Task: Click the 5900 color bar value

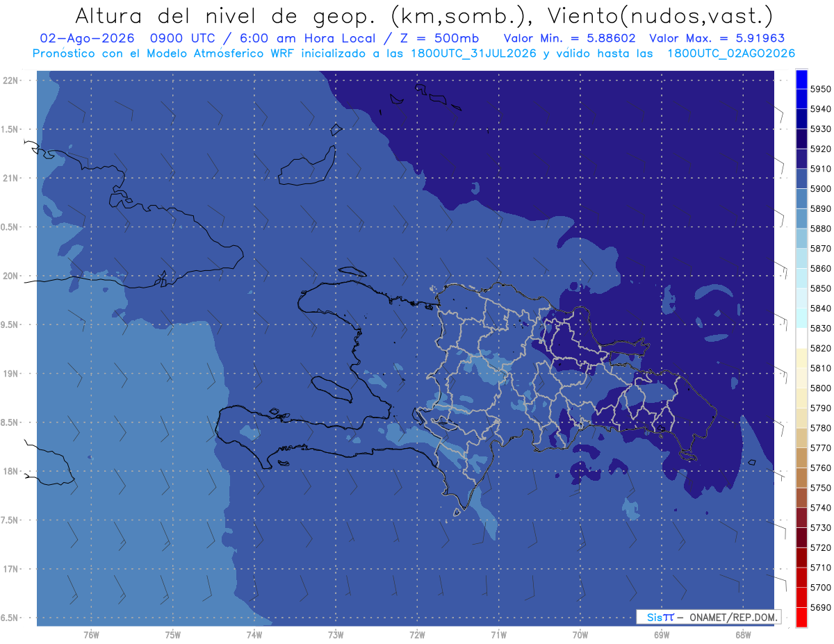Action: coord(821,189)
